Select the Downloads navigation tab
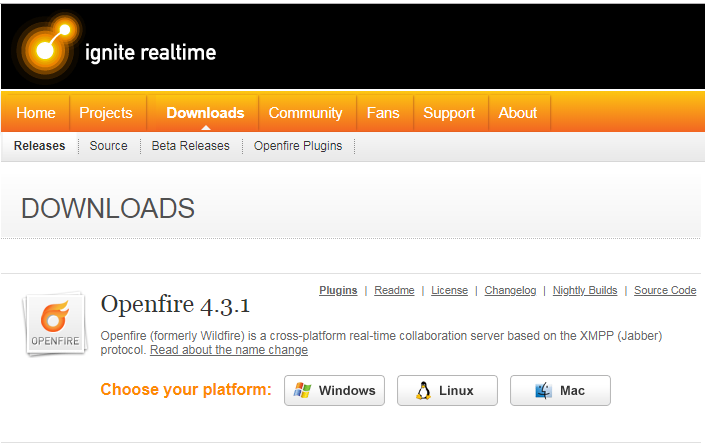The width and height of the screenshot is (705, 447). pos(205,113)
